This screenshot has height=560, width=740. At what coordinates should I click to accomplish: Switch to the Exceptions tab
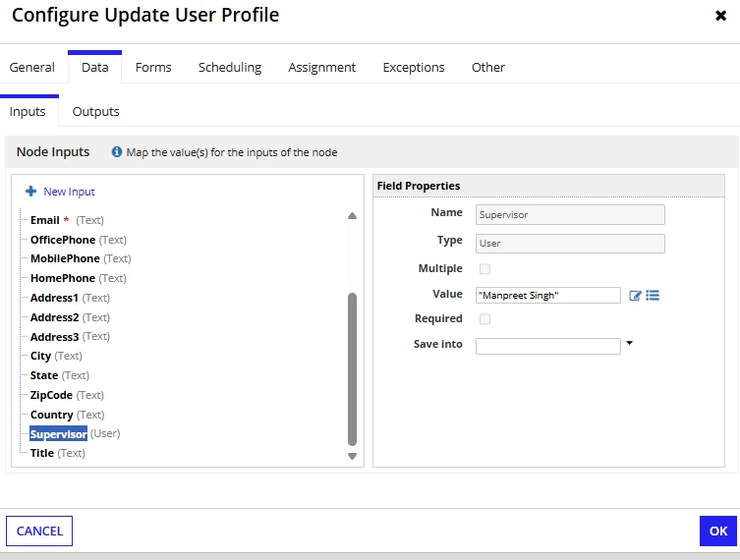click(414, 68)
